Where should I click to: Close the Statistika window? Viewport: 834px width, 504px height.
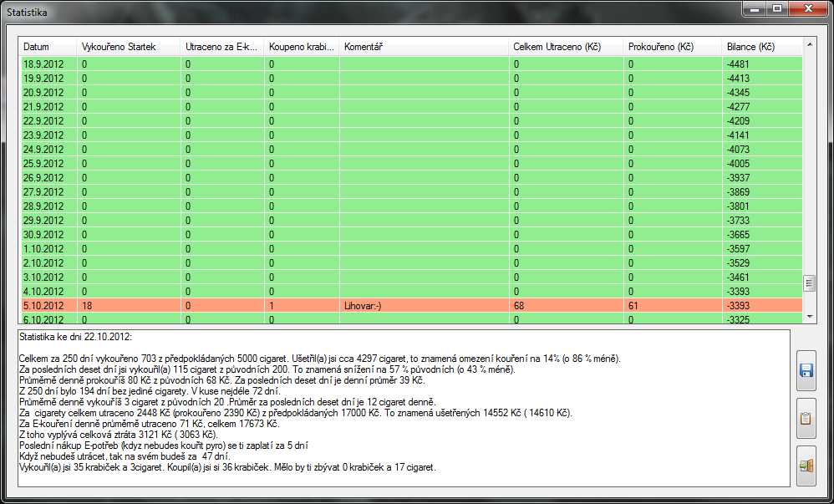[808, 8]
